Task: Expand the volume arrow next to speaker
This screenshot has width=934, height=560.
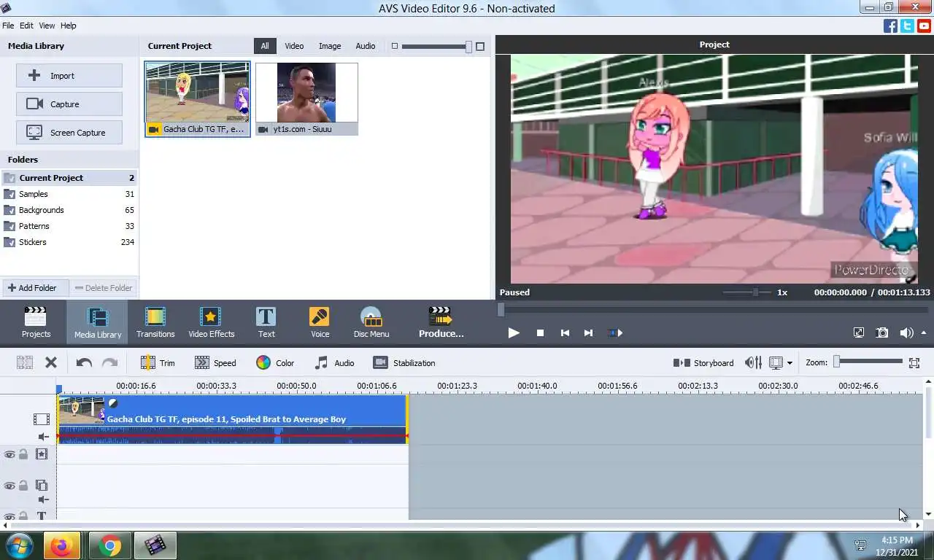Action: 924,332
